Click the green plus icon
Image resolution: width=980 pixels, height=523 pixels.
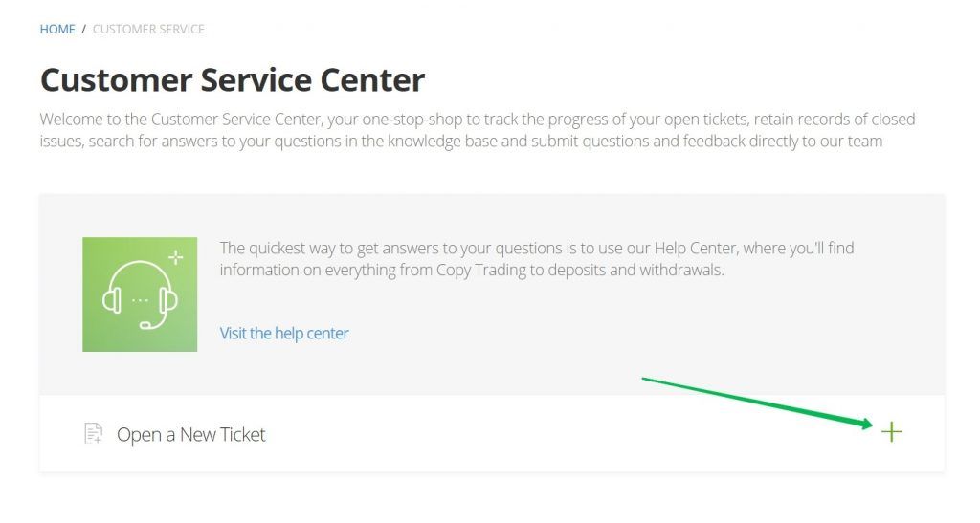tap(891, 432)
